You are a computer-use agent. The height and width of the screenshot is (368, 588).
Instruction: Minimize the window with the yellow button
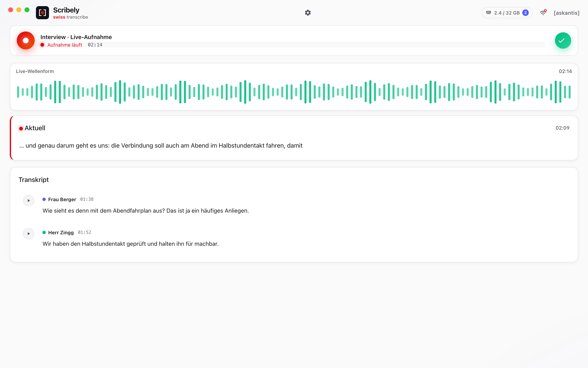(x=19, y=10)
